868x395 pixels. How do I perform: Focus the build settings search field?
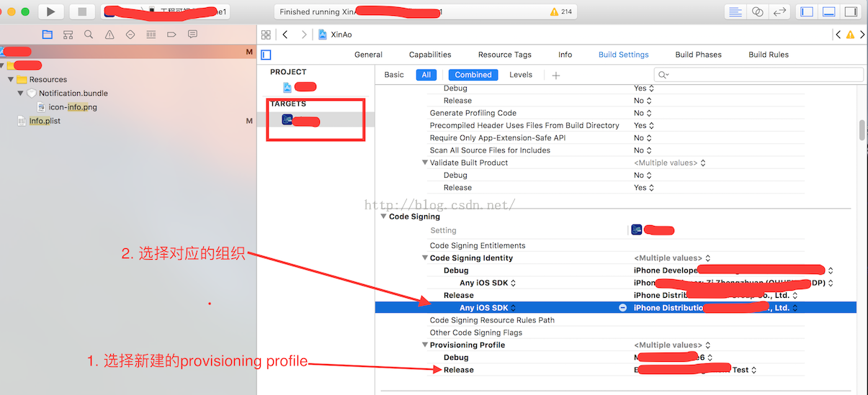[759, 75]
